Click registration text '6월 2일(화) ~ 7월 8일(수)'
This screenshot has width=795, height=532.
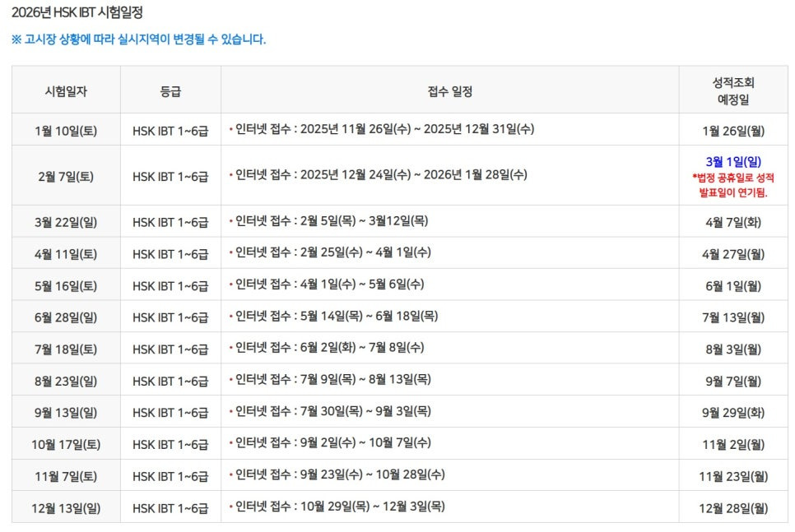click(362, 348)
